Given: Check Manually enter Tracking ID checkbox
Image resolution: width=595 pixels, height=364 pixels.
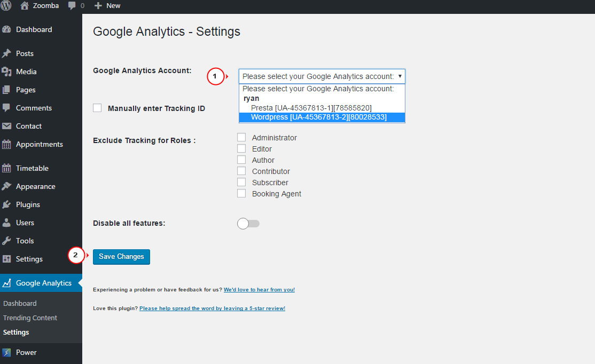Looking at the screenshot, I should click(x=97, y=108).
